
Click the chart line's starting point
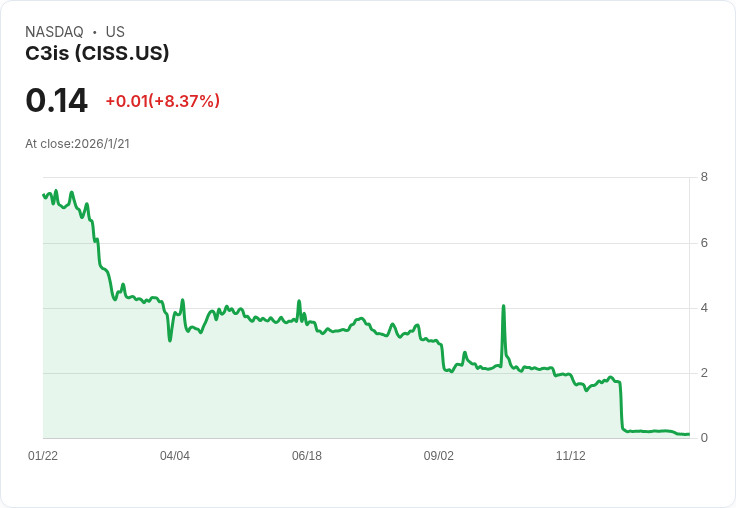coord(43,194)
